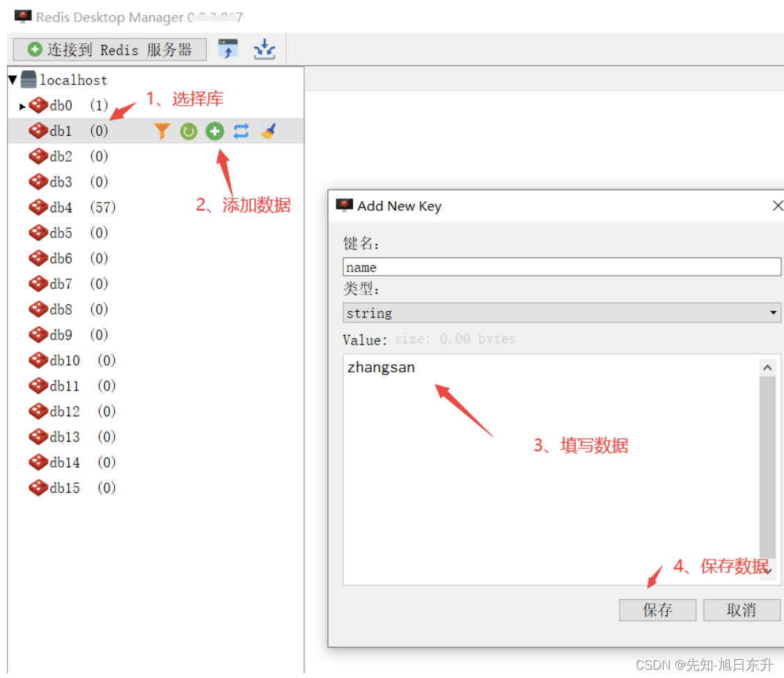This screenshot has width=784, height=678.
Task: Collapse the localhost server tree
Action: [13, 79]
